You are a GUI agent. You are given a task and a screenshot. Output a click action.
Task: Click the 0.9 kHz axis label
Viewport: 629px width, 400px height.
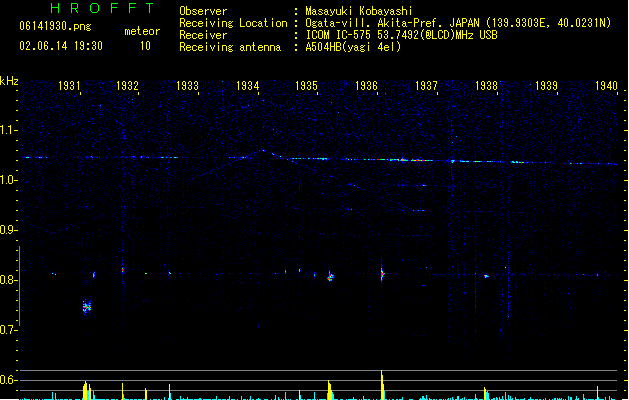pos(7,230)
